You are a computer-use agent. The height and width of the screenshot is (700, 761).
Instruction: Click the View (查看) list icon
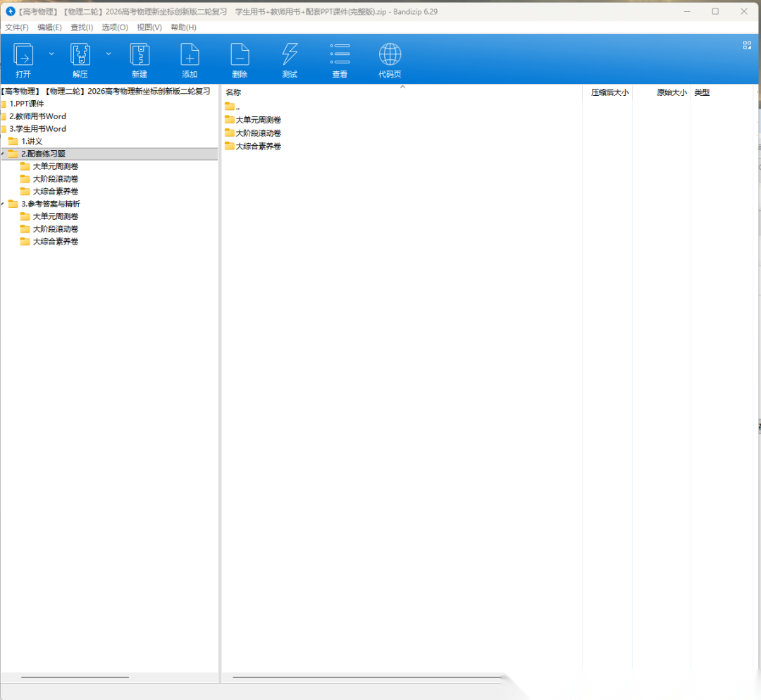[x=340, y=55]
